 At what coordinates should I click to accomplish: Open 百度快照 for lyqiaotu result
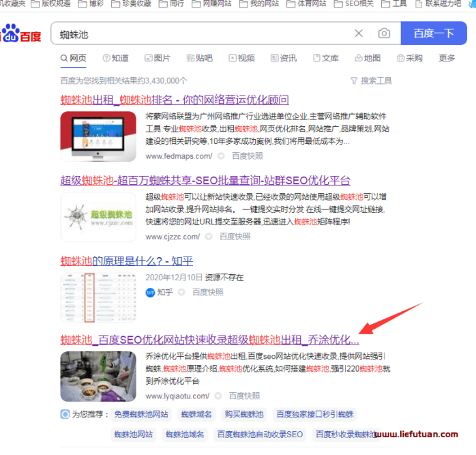pos(244,396)
